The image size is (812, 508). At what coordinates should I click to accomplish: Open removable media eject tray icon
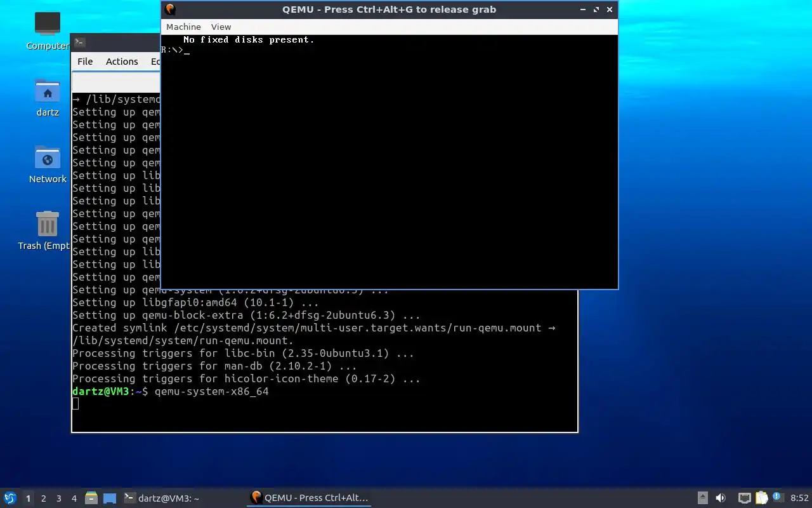tap(703, 498)
